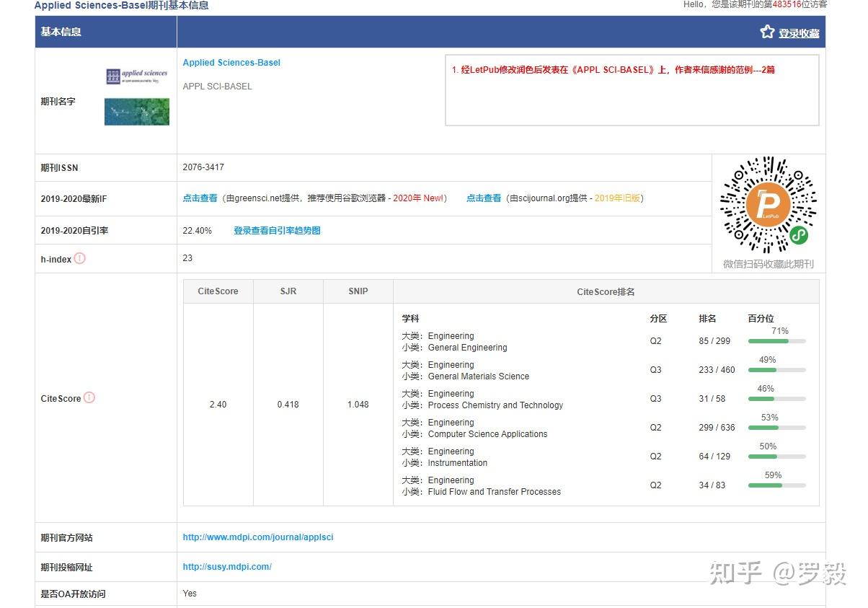Select the CiteScore value 2.40

[218, 405]
